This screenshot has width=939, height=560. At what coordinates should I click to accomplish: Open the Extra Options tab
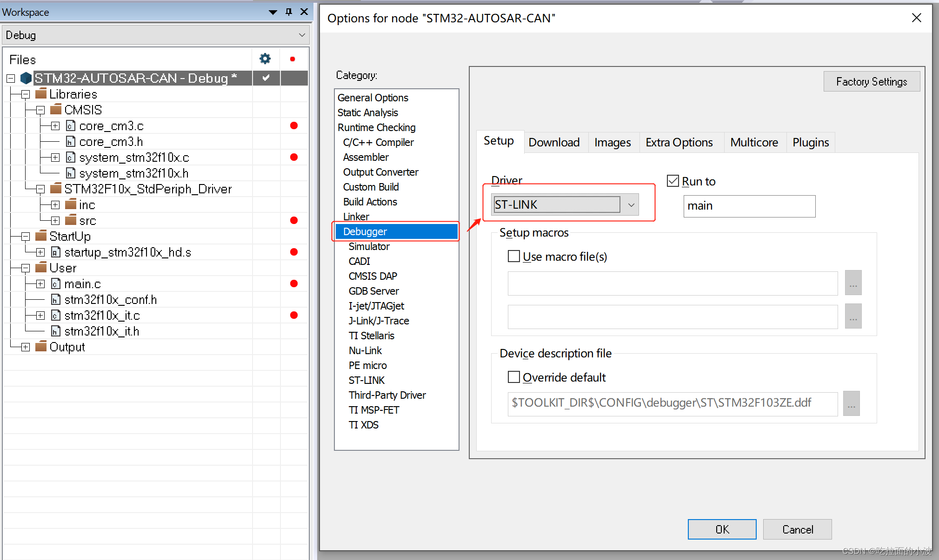679,142
